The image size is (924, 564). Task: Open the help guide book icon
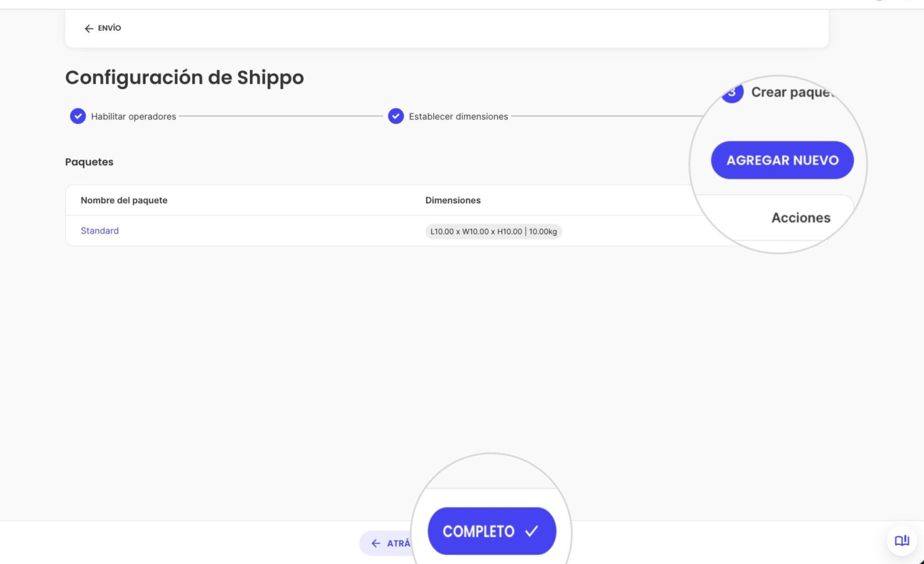(902, 540)
